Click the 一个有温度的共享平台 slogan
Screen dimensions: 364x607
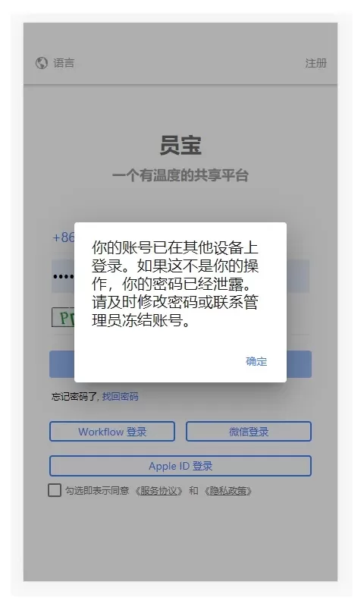click(180, 175)
